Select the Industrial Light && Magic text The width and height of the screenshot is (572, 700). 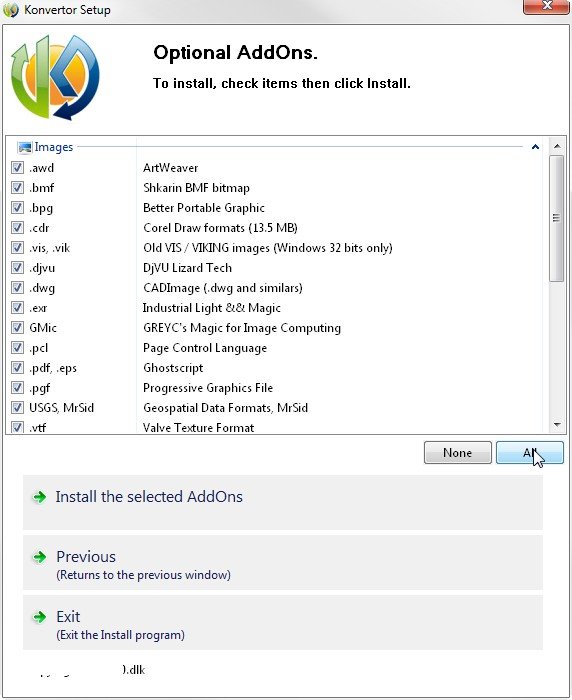click(212, 308)
